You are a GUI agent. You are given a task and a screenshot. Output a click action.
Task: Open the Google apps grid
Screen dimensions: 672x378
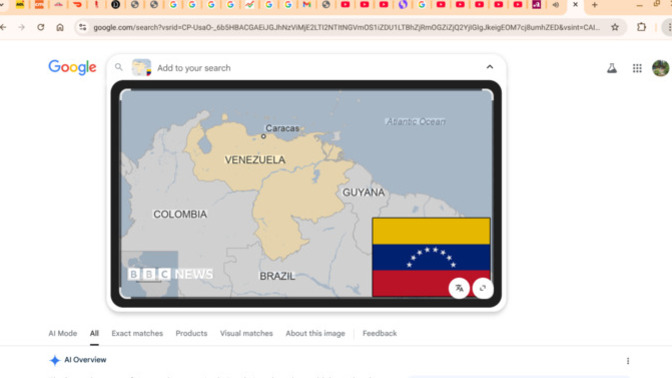637,68
